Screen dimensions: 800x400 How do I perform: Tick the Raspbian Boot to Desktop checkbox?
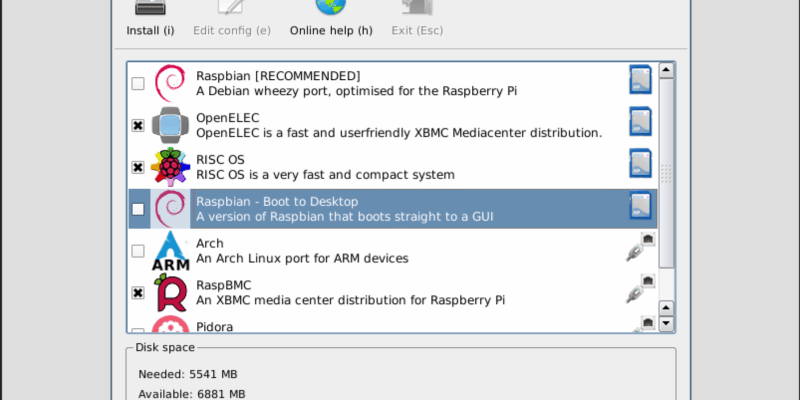[138, 210]
